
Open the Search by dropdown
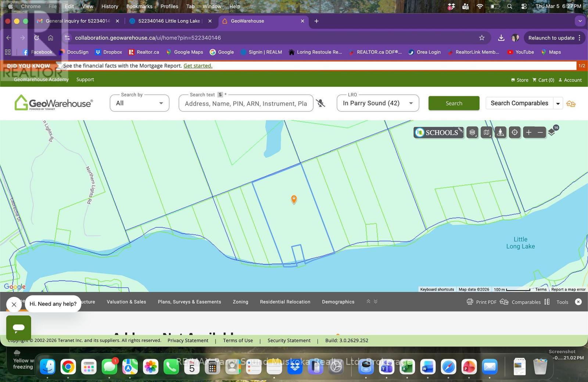pos(139,103)
